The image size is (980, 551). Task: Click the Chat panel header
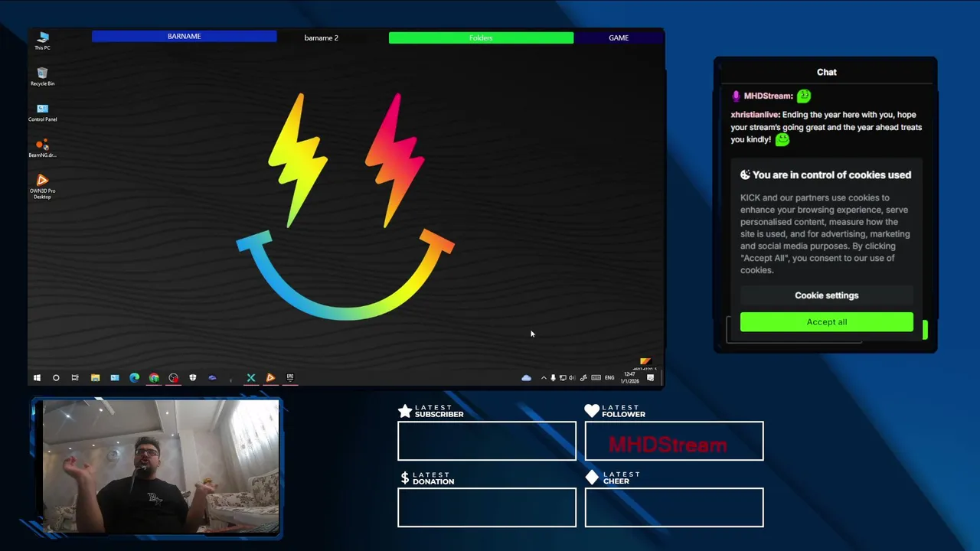click(x=826, y=72)
